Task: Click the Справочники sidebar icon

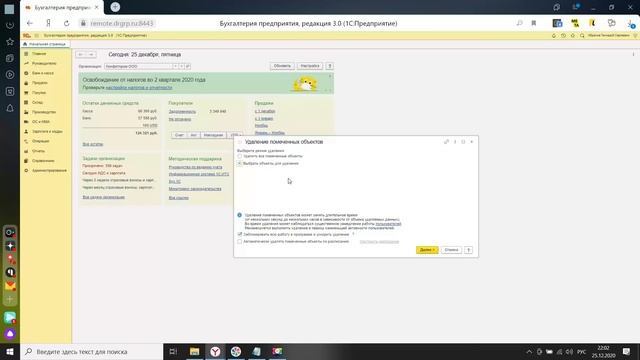Action: pos(26,161)
